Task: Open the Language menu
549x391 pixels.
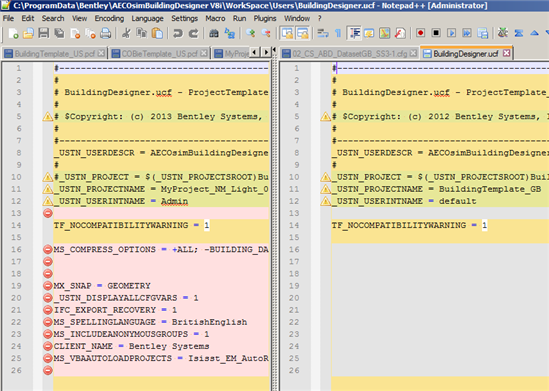Action: [x=147, y=18]
